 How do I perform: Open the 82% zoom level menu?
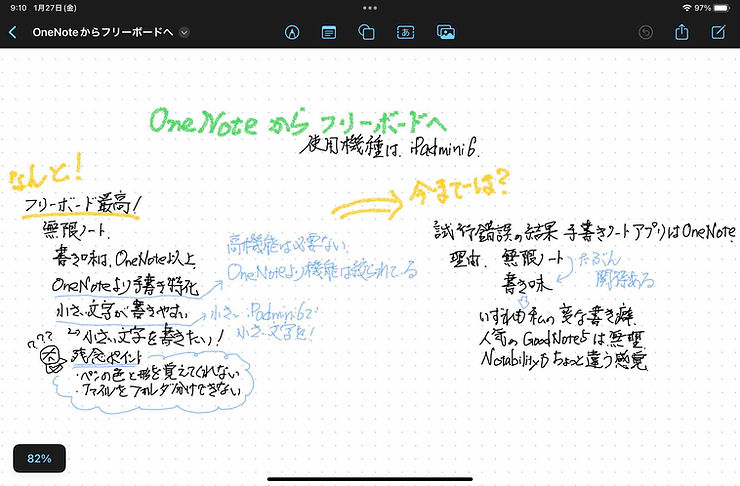click(x=39, y=458)
